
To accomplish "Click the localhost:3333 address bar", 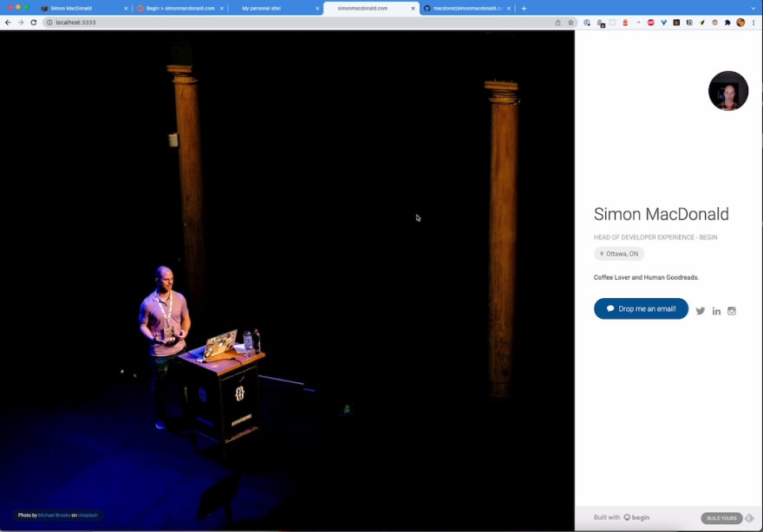I will 310,23.
